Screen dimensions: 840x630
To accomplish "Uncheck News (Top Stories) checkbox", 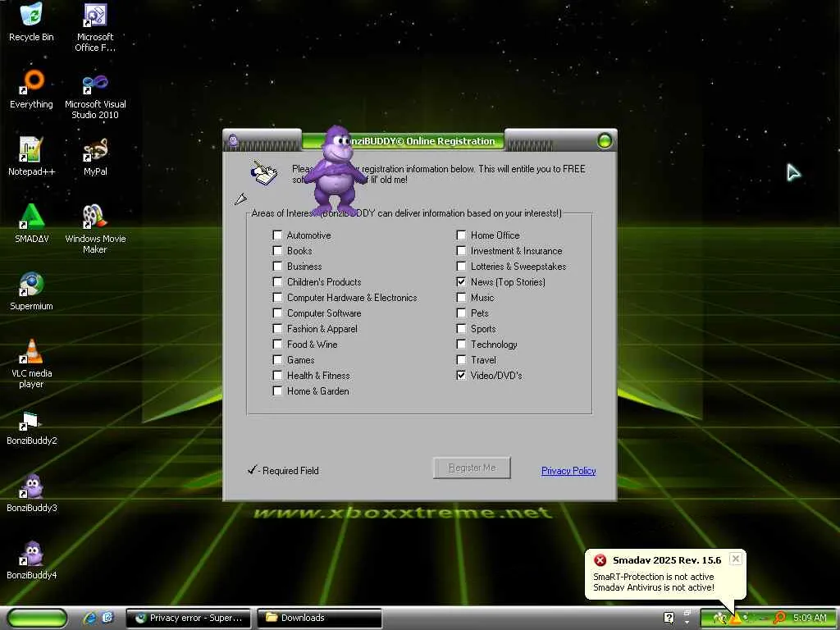I will tap(461, 281).
